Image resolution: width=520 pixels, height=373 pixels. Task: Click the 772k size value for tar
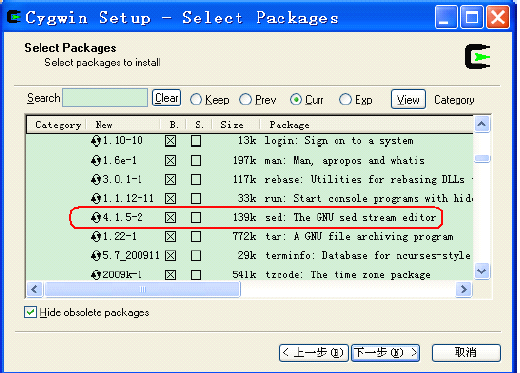pyautogui.click(x=244, y=237)
